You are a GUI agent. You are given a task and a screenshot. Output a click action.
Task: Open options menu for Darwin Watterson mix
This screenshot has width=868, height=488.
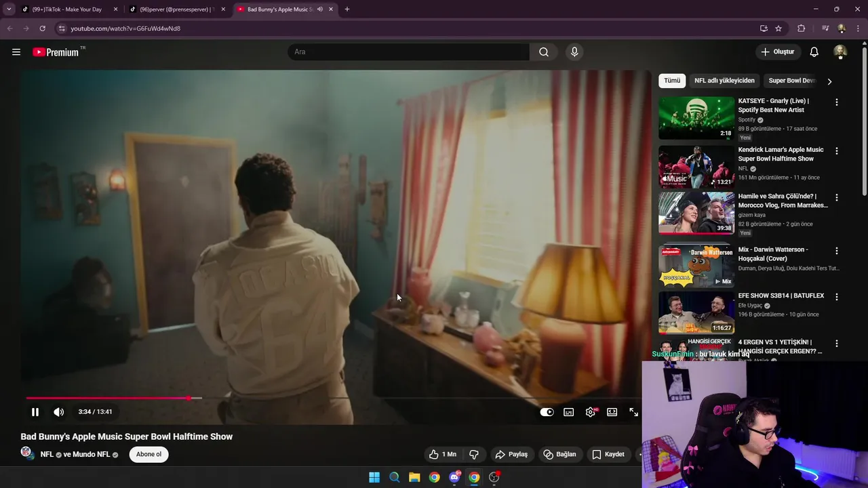coord(836,251)
